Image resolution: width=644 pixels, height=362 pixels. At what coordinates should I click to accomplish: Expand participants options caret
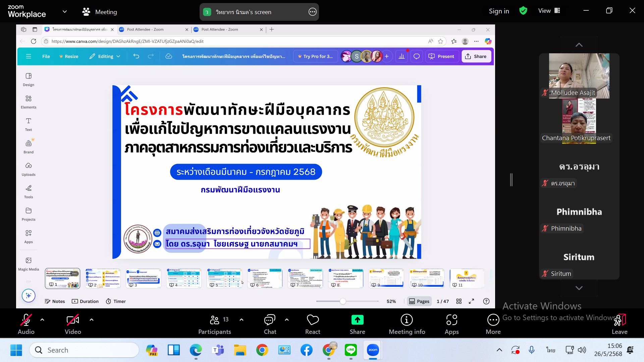point(241,320)
